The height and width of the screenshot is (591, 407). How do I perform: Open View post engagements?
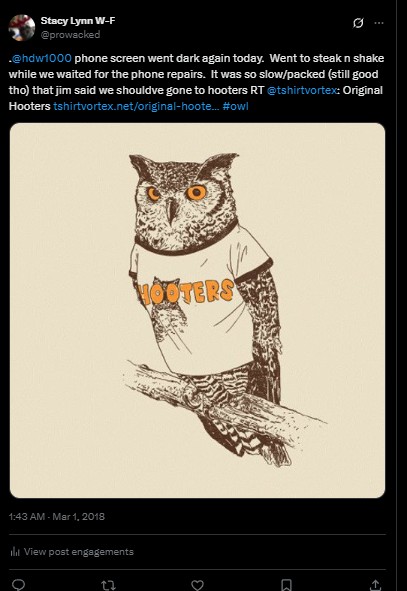[x=72, y=552]
